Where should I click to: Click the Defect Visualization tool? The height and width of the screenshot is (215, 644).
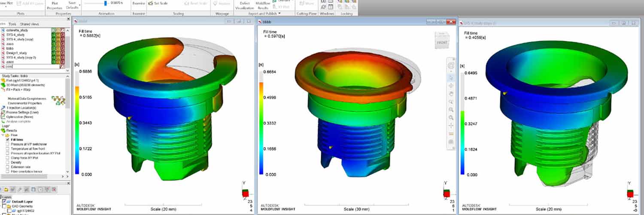click(244, 5)
